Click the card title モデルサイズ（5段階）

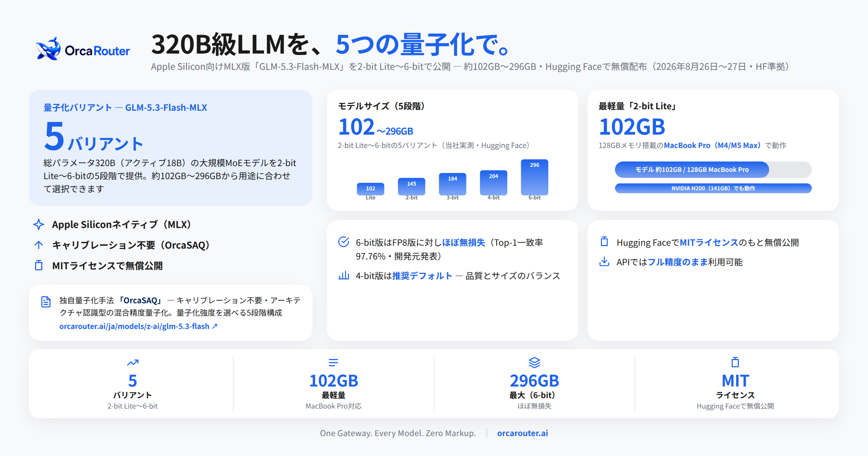click(381, 106)
